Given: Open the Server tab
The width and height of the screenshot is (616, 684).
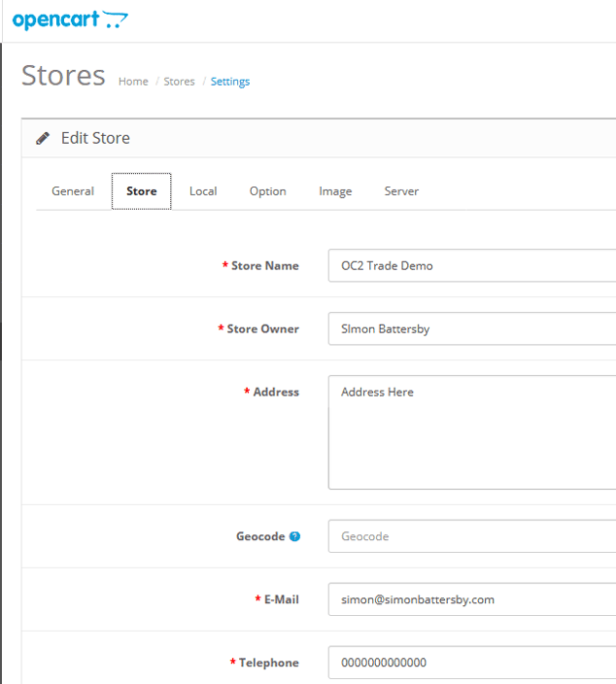Looking at the screenshot, I should tap(401, 191).
